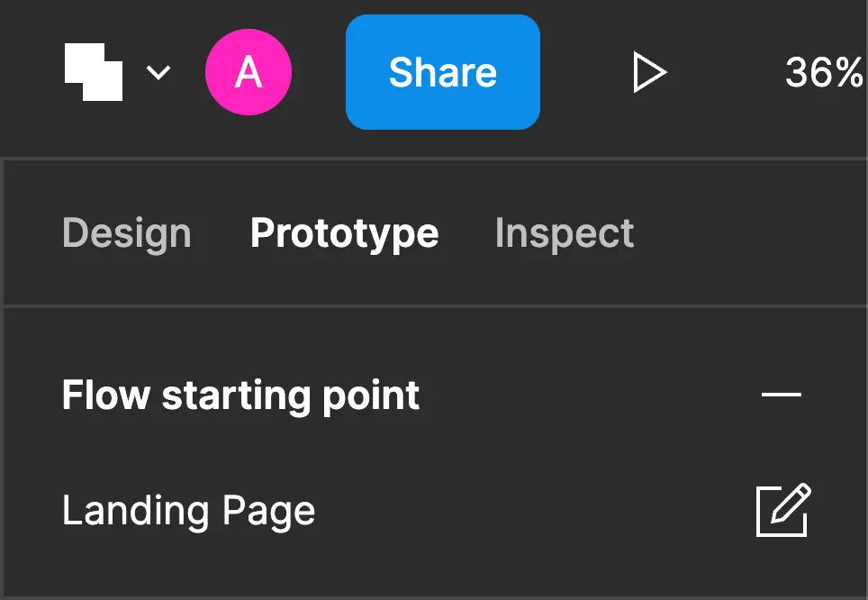The height and width of the screenshot is (600, 868).
Task: Adjust zoom by clicking the percentage control
Action: coord(822,72)
